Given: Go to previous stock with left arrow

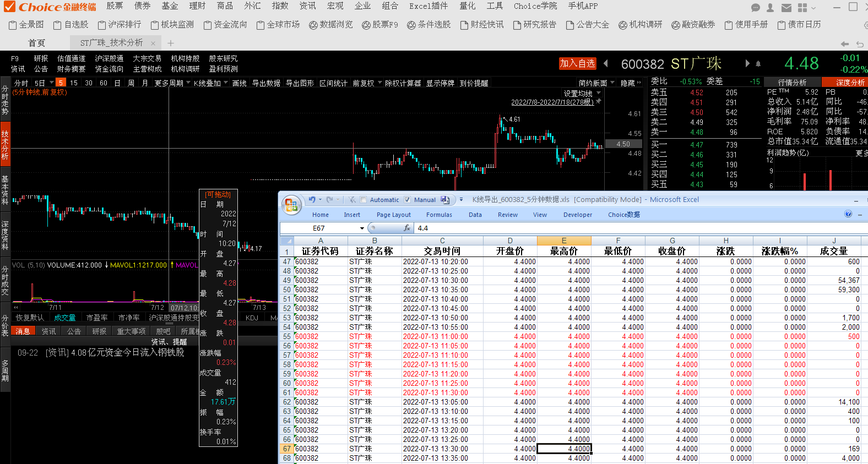Looking at the screenshot, I should [x=606, y=63].
